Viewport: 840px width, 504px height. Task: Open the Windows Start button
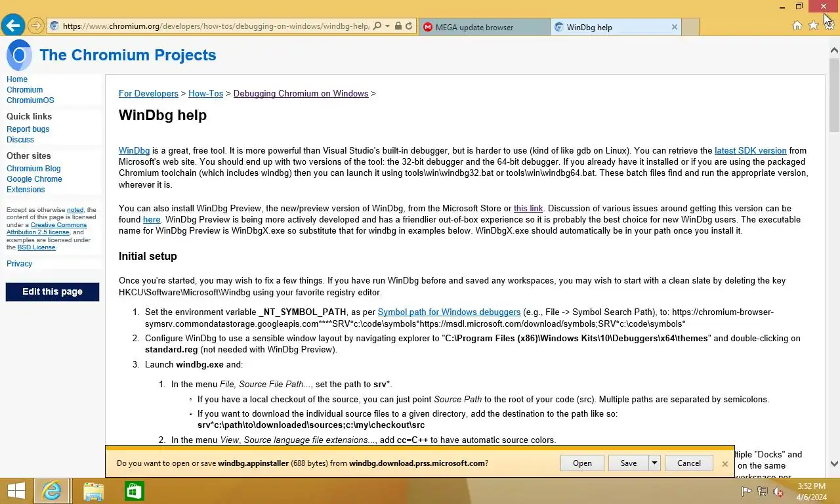pyautogui.click(x=16, y=491)
